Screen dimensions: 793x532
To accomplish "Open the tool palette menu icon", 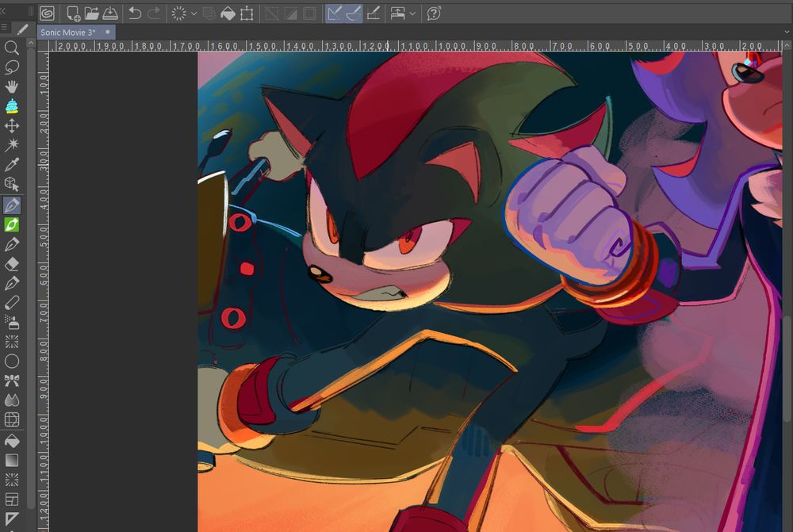I will (3, 27).
